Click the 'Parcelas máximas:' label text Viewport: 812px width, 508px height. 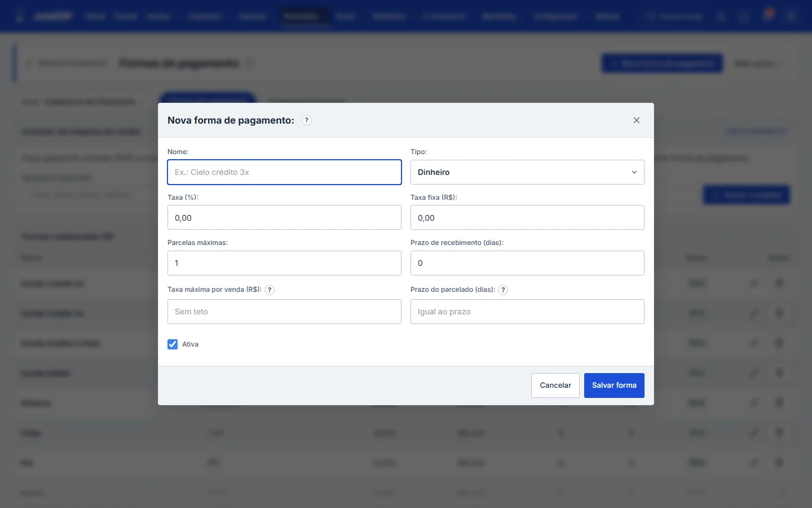tap(197, 243)
